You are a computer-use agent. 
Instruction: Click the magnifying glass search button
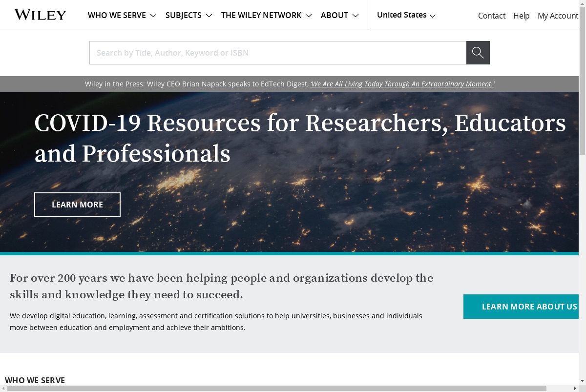pos(478,53)
